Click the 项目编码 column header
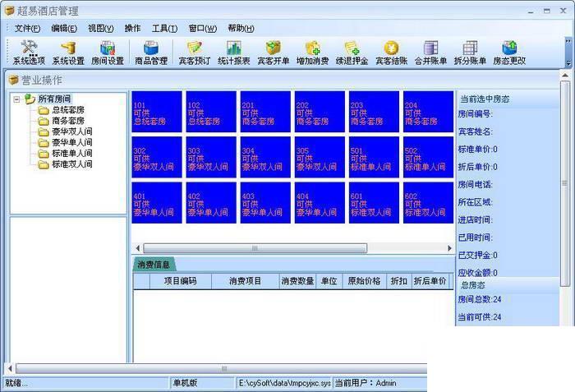This screenshot has width=575, height=392. click(181, 281)
